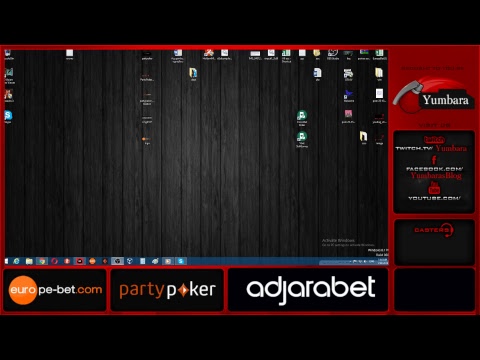
Task: Select the blue bird desktop icon
Action: 349,95
